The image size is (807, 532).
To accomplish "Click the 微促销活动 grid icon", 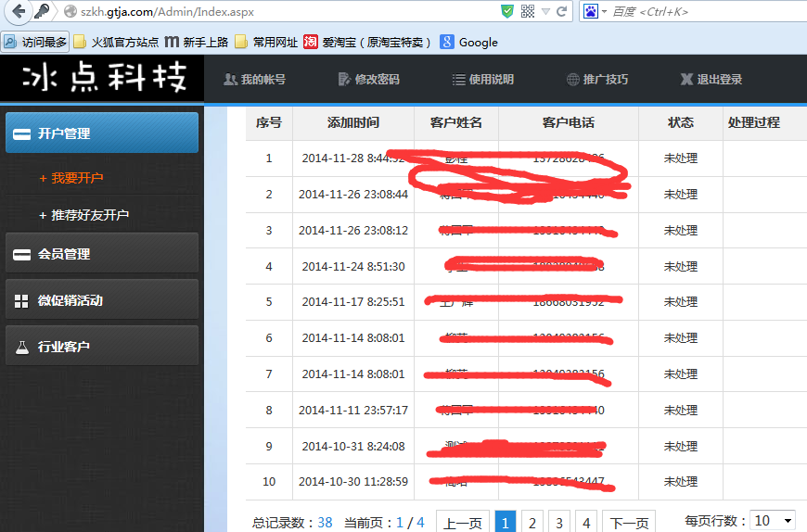I will pos(21,301).
